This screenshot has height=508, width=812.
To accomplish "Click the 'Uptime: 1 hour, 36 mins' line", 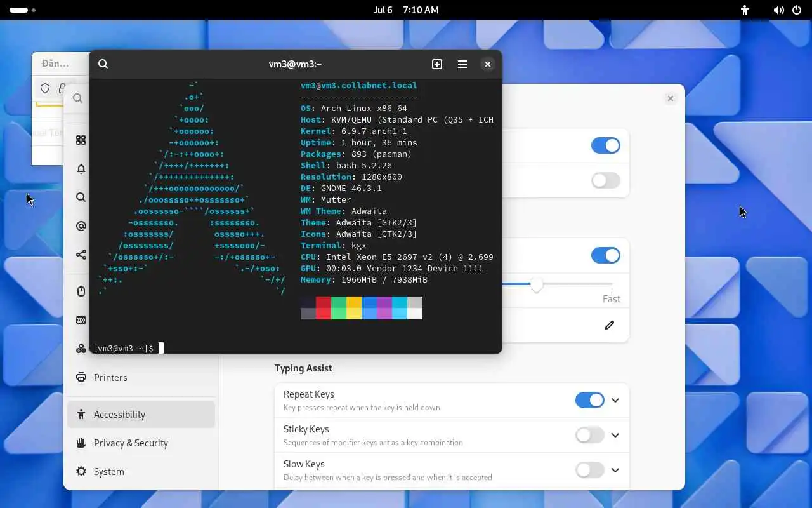I will point(359,142).
